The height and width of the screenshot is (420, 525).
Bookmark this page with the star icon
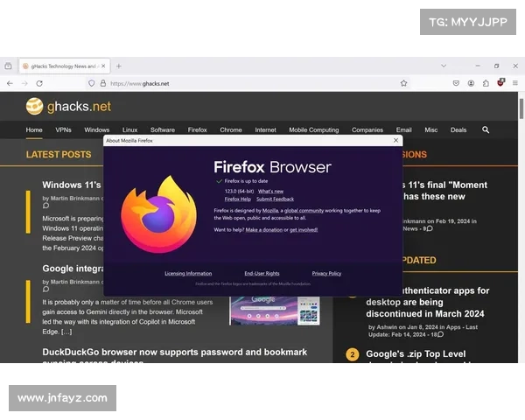point(403,83)
